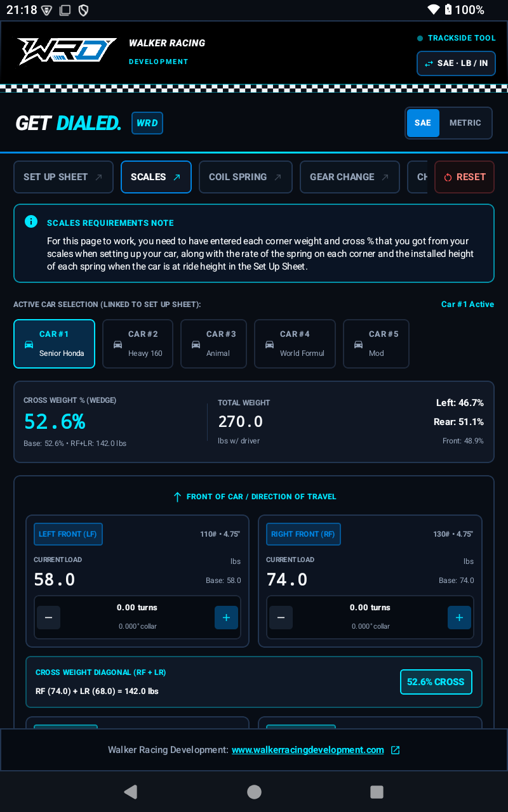The height and width of the screenshot is (812, 508).
Task: Open the walkerracingdevelopment.com link
Action: coord(308,750)
